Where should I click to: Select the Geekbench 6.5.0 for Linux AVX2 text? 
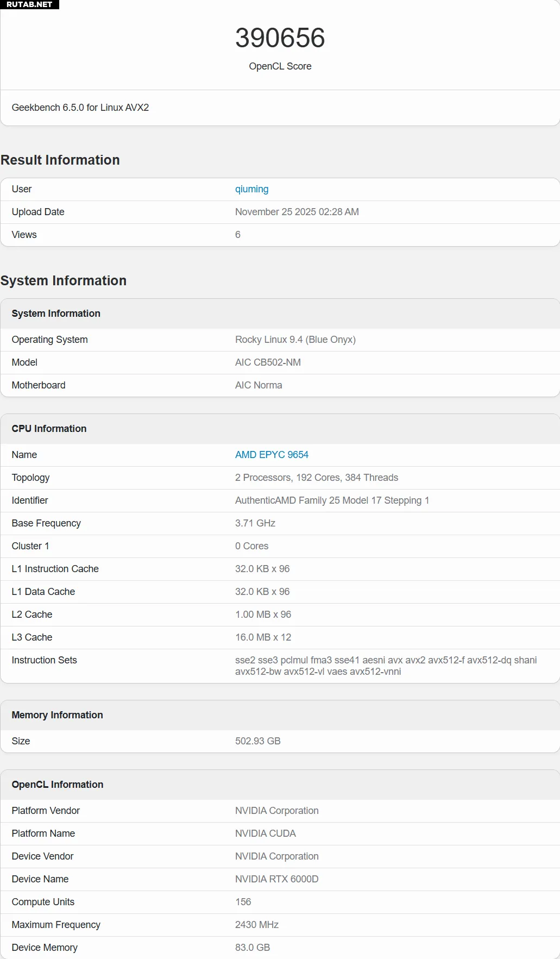80,108
